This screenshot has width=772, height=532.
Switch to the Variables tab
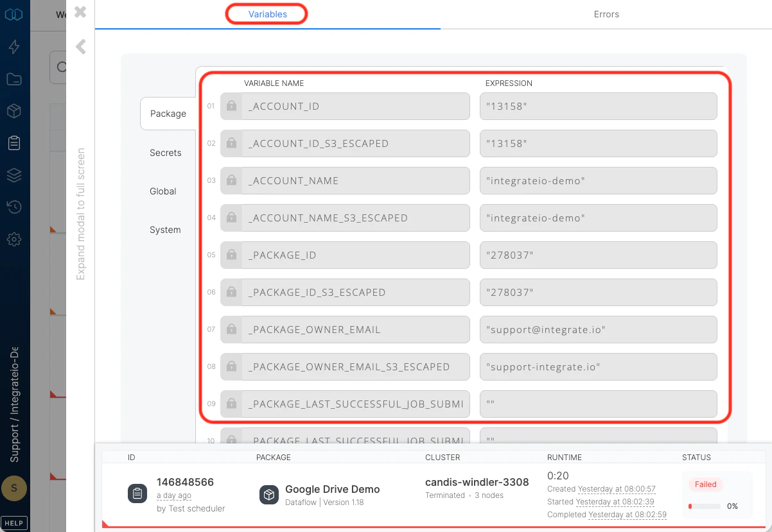point(268,14)
